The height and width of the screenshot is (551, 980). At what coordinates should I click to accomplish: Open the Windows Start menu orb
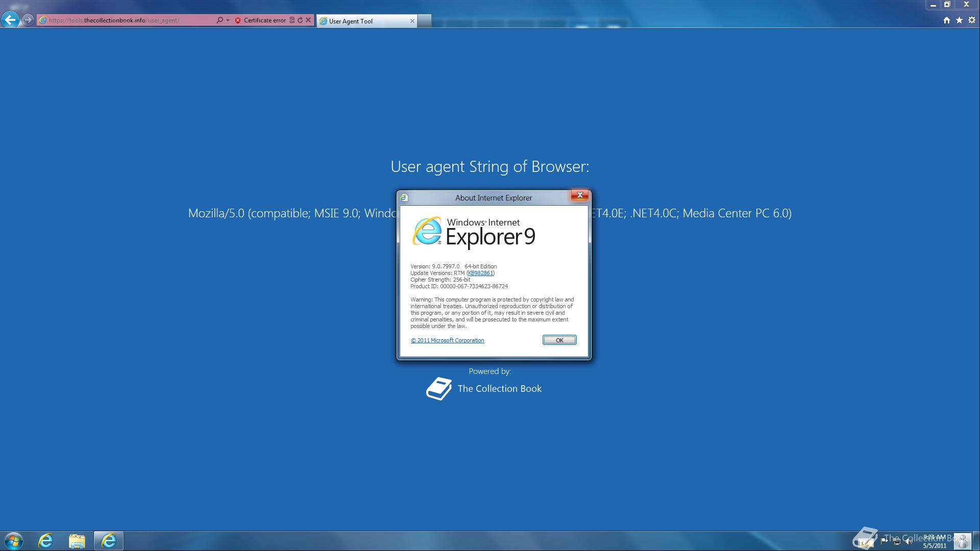click(14, 541)
